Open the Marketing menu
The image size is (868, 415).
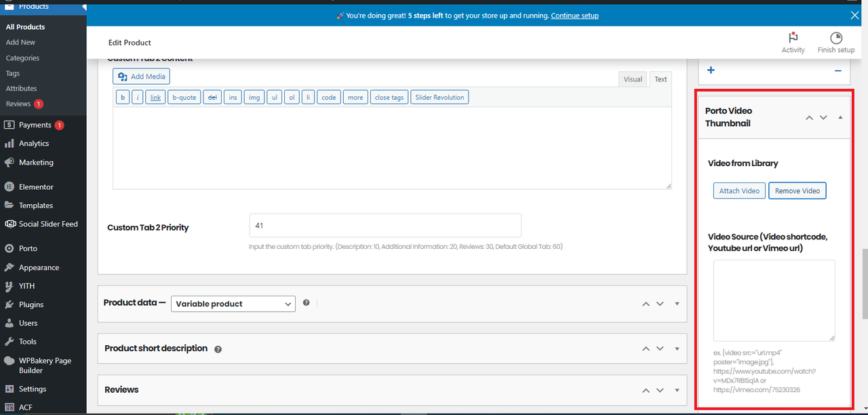click(x=36, y=162)
